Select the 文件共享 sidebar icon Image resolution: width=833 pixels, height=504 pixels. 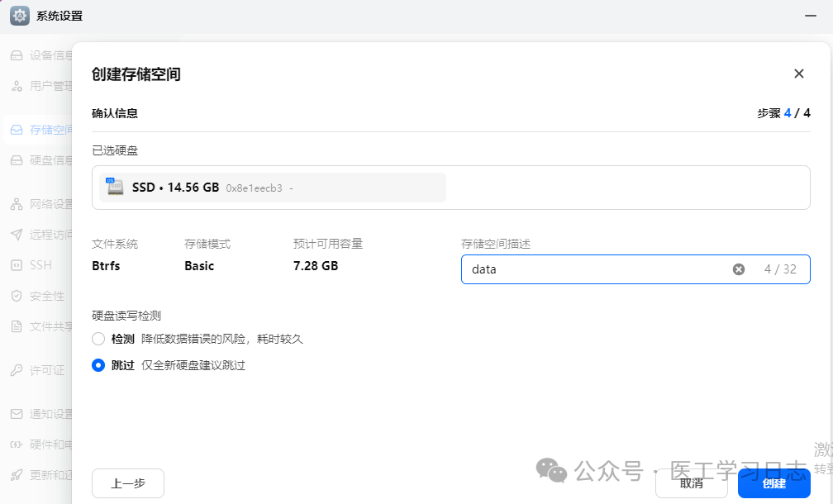tap(18, 326)
